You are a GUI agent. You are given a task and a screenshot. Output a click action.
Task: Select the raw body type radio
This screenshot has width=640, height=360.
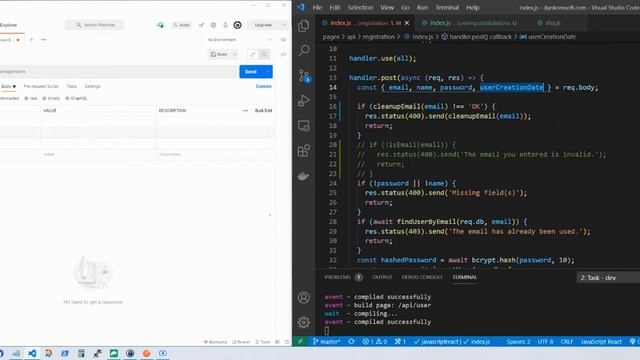[31, 98]
